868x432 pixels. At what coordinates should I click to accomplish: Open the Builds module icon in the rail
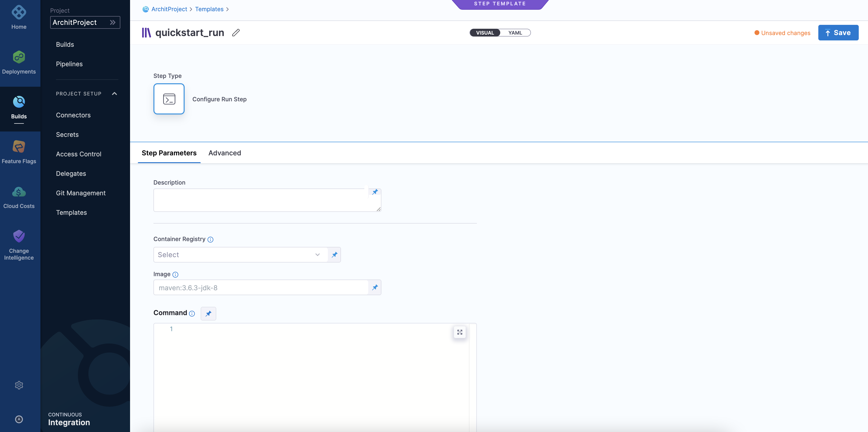coord(19,102)
